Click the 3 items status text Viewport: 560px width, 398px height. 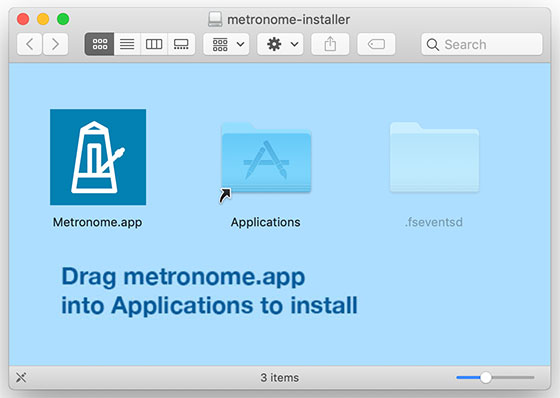(280, 378)
